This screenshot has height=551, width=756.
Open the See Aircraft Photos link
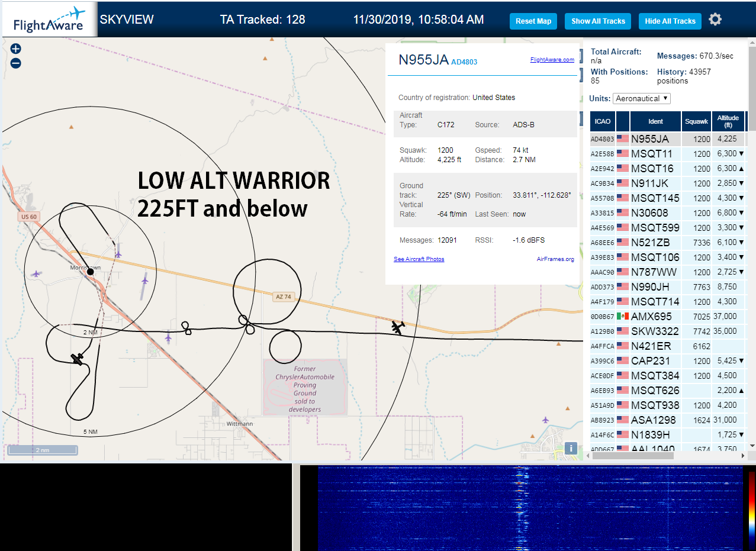pyautogui.click(x=419, y=259)
